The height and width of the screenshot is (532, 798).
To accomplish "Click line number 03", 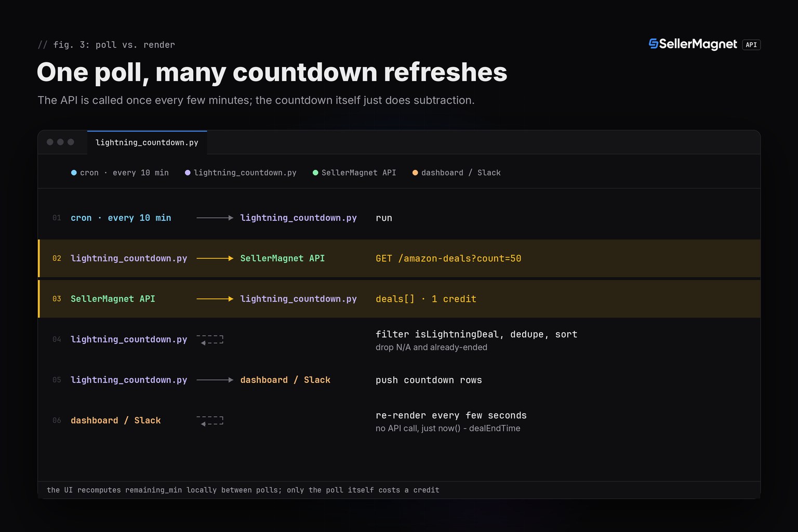I will pyautogui.click(x=57, y=299).
